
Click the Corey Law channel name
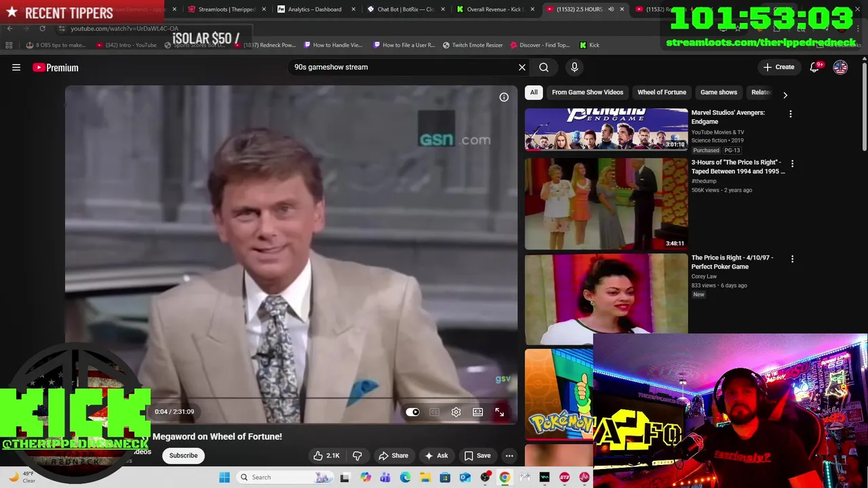point(704,277)
